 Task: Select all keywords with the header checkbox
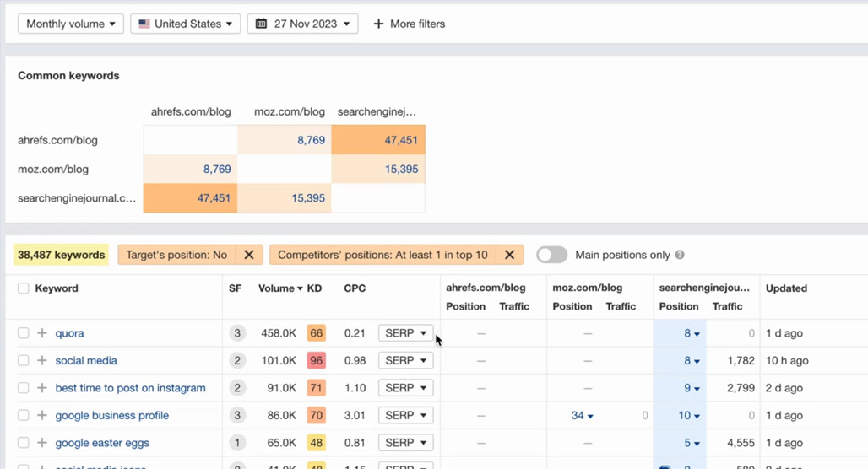pos(24,288)
